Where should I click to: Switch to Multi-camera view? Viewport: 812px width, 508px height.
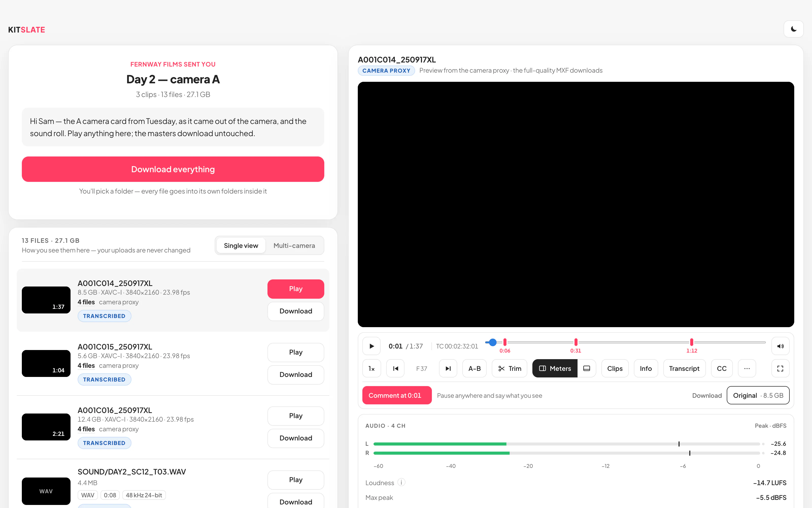click(294, 246)
